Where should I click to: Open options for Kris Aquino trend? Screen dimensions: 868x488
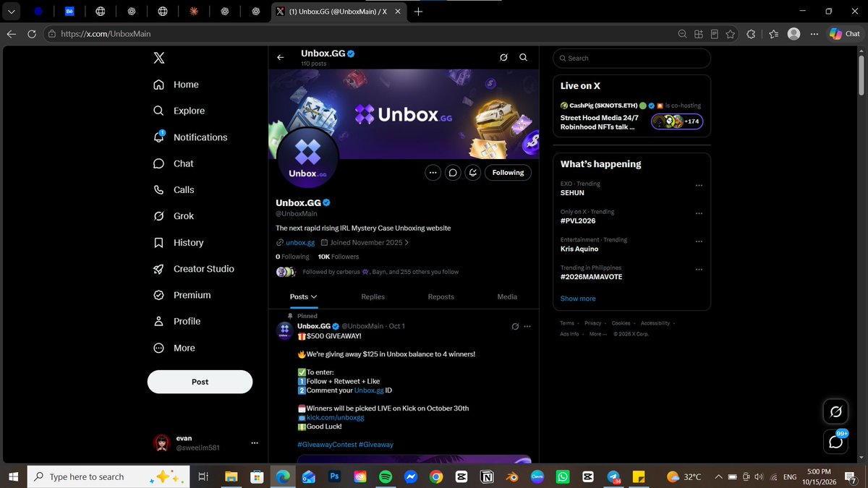point(699,241)
